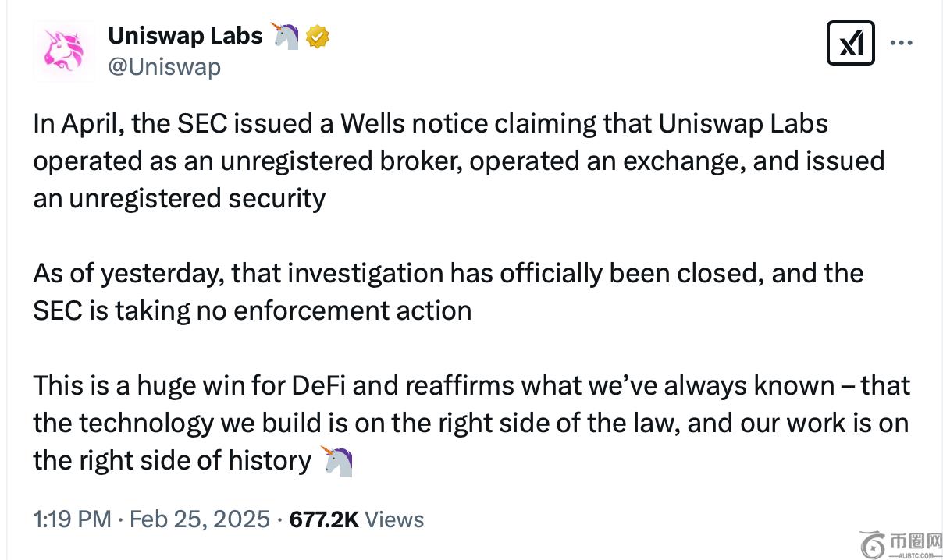Click the paragraph starting 'This is a huge win'
The image size is (943, 560).
(x=471, y=423)
